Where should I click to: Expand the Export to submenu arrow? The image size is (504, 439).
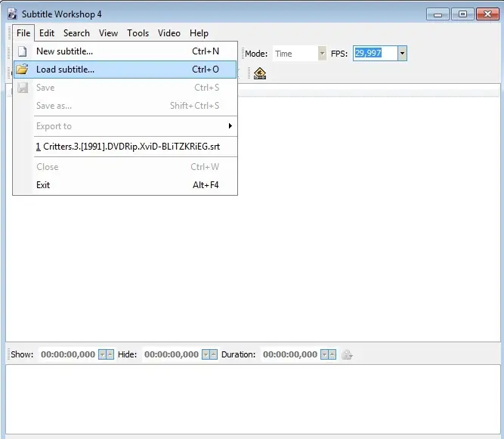click(x=230, y=126)
